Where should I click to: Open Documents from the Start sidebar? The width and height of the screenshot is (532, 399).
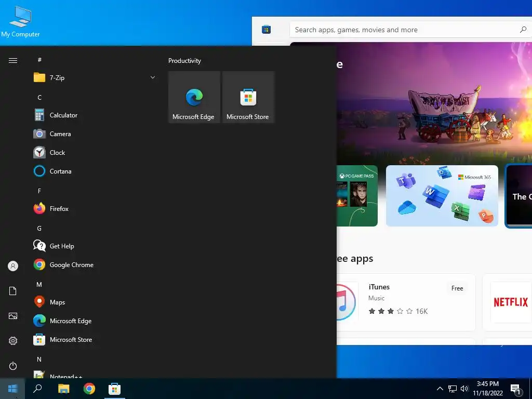(x=13, y=291)
